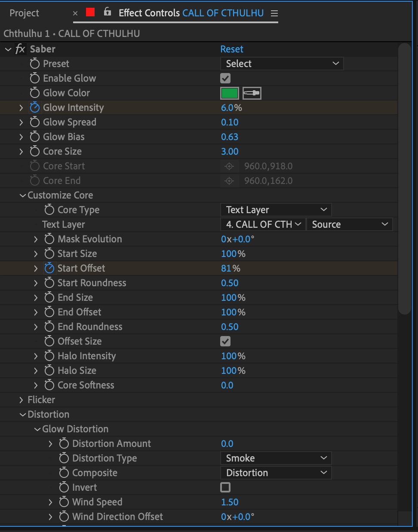Open the Core Type Text Layer dropdown
The width and height of the screenshot is (418, 532).
click(276, 210)
